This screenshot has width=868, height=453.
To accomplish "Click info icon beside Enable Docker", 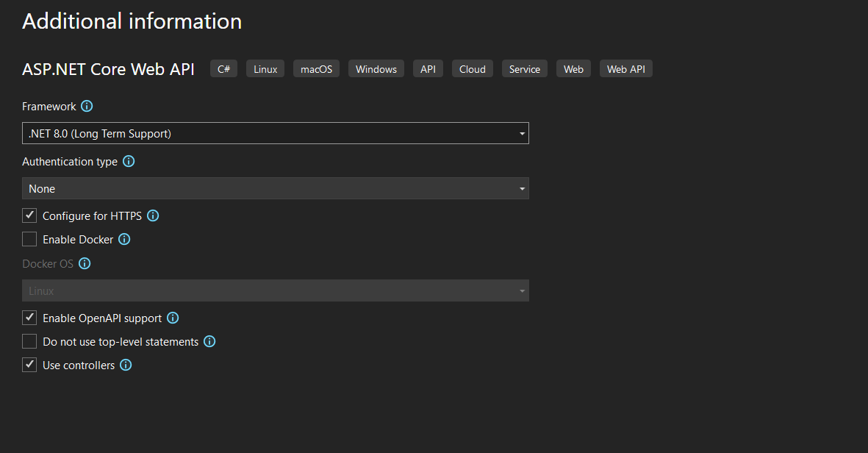I will pyautogui.click(x=124, y=239).
